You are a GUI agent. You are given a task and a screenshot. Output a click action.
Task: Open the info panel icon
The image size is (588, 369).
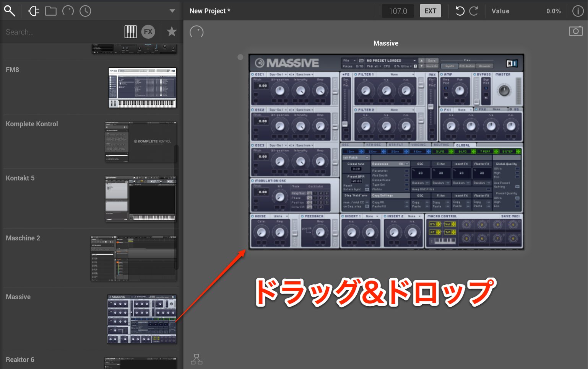click(578, 11)
